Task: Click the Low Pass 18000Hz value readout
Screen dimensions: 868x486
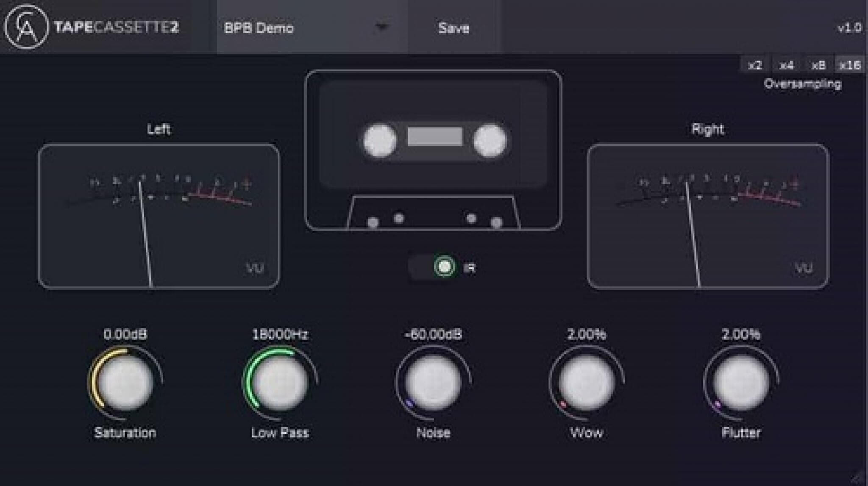Action: (x=279, y=334)
